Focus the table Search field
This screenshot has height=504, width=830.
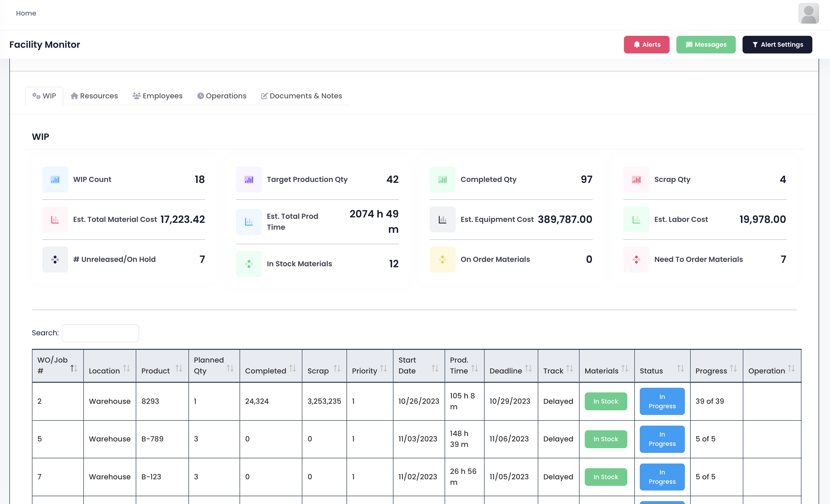(x=100, y=333)
